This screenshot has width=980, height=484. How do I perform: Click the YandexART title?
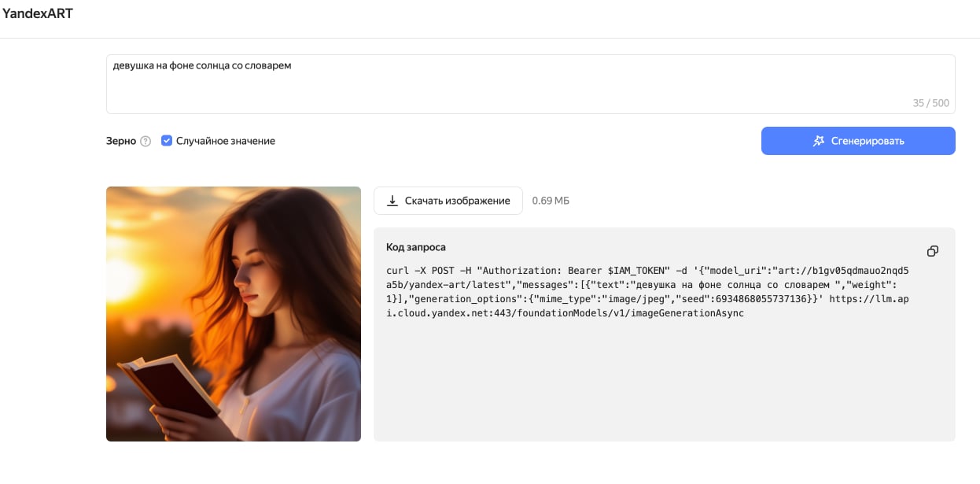click(38, 13)
